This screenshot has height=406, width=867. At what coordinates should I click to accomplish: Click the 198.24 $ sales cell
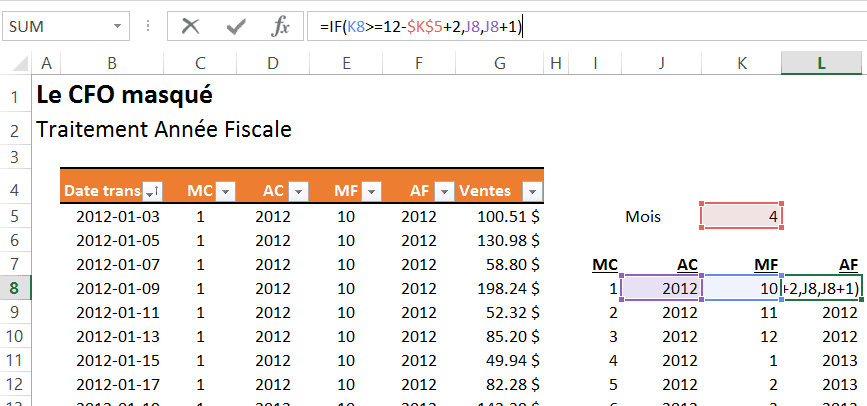[x=499, y=289]
